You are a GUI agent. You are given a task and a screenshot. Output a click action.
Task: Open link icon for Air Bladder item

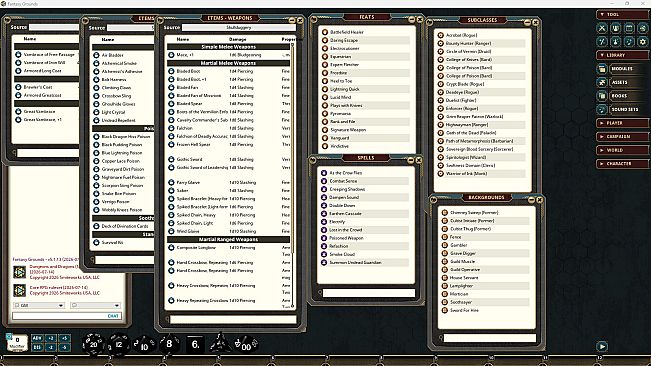(x=96, y=55)
